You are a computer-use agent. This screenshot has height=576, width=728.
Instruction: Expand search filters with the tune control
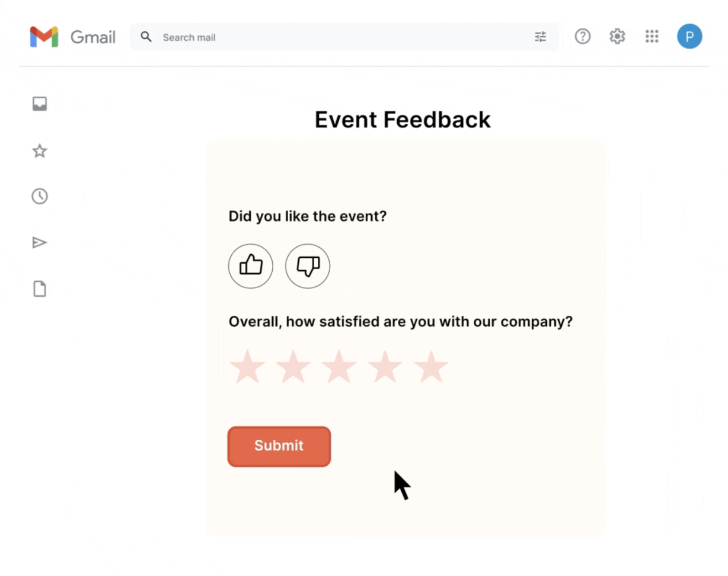tap(540, 36)
